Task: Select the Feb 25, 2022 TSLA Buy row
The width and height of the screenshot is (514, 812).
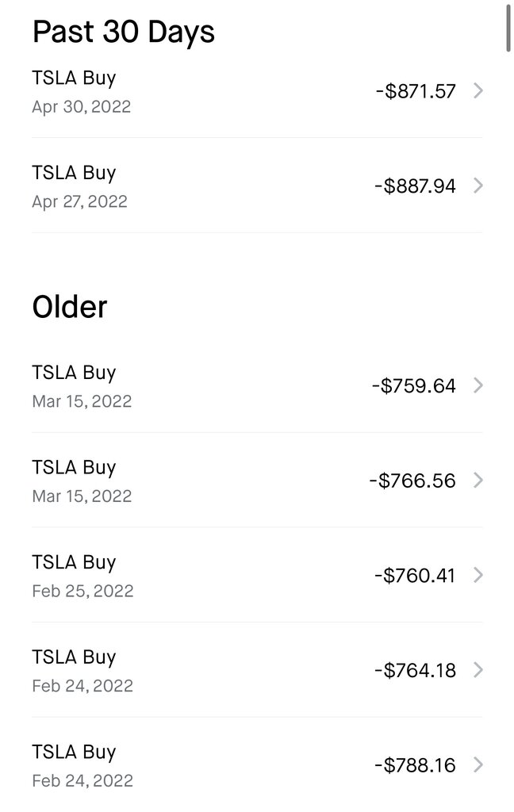Action: click(257, 576)
